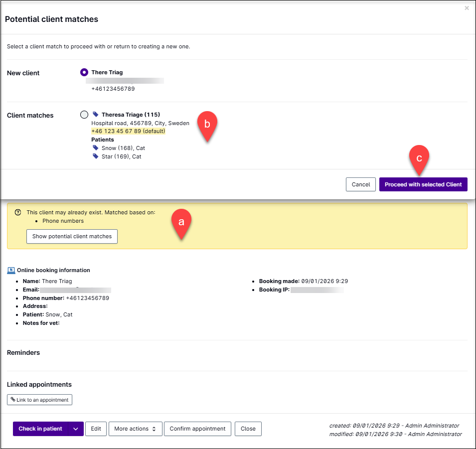Click the Reminders section heading

pos(23,352)
